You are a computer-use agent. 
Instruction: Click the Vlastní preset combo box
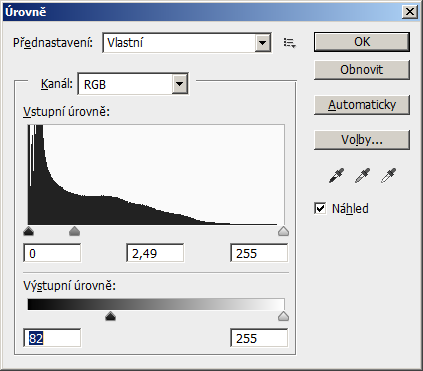187,43
